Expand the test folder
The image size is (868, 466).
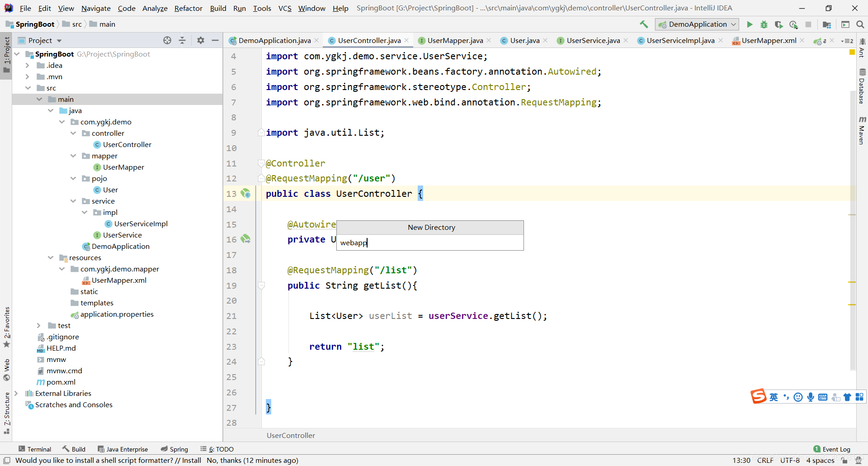point(38,326)
